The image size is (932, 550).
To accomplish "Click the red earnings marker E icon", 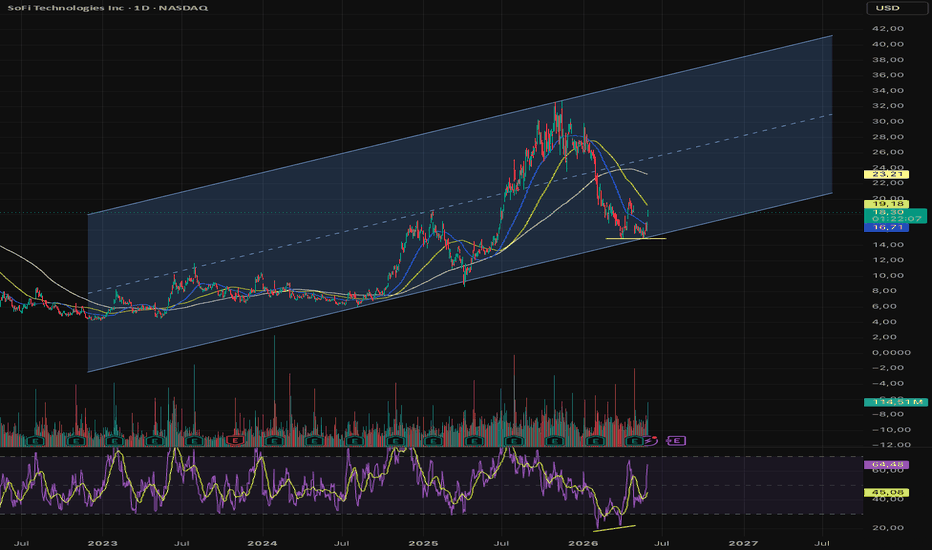I will (234, 441).
